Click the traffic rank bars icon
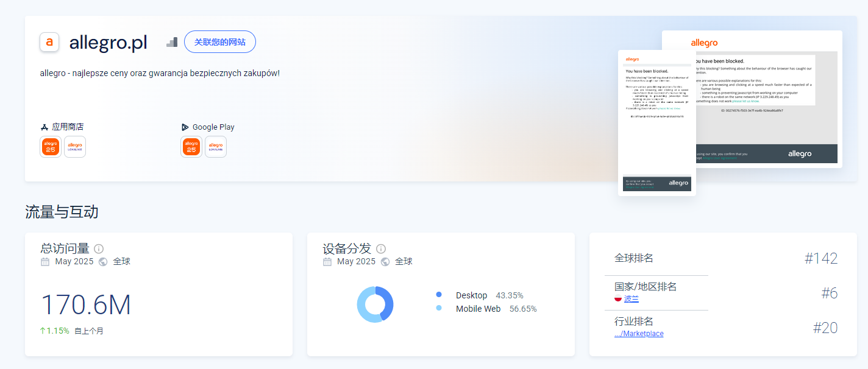Viewport: 868px width, 369px height. (x=172, y=42)
